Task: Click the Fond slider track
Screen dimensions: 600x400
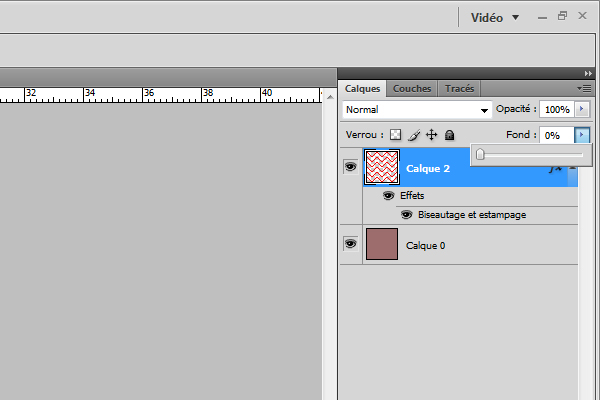Action: pyautogui.click(x=531, y=155)
